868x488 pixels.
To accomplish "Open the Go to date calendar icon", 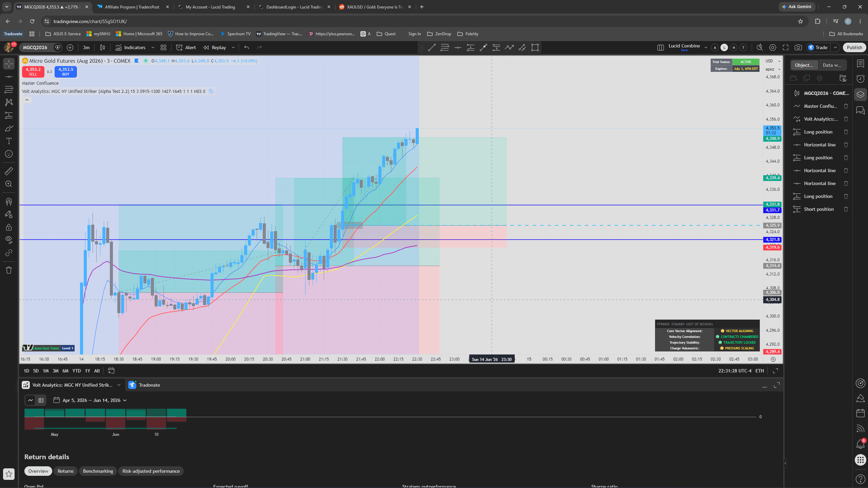I will [x=111, y=371].
